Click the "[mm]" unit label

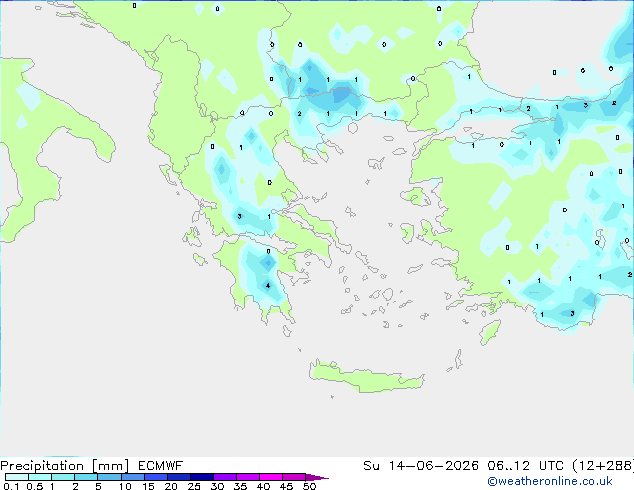point(110,466)
